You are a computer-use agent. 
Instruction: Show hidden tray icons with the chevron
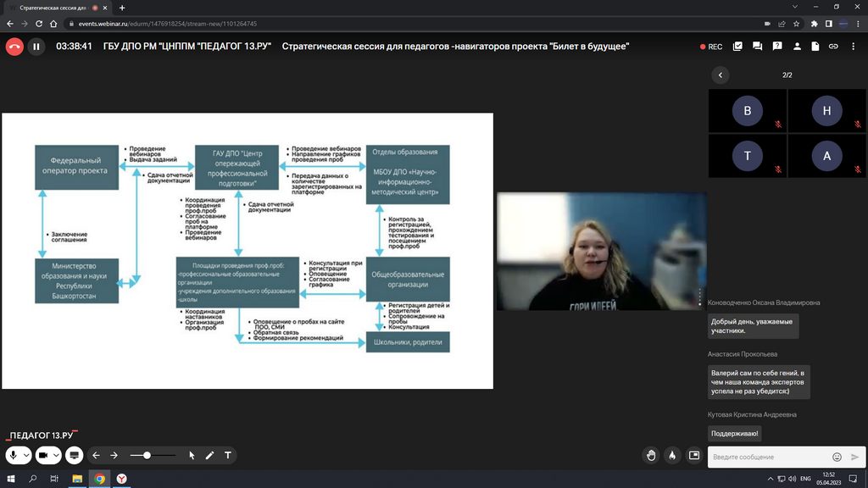pos(770,479)
